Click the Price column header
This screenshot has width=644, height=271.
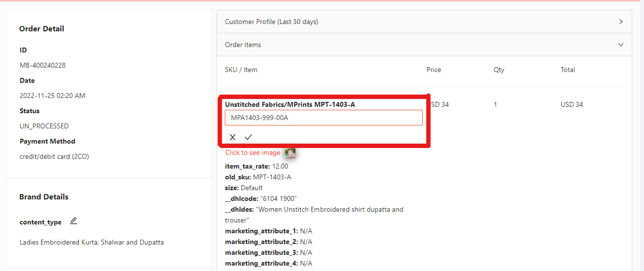pos(433,70)
